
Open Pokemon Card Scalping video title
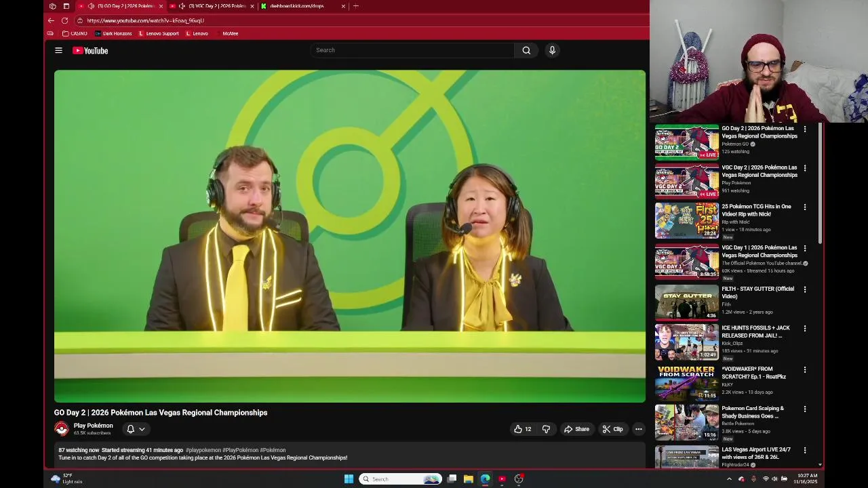(753, 412)
